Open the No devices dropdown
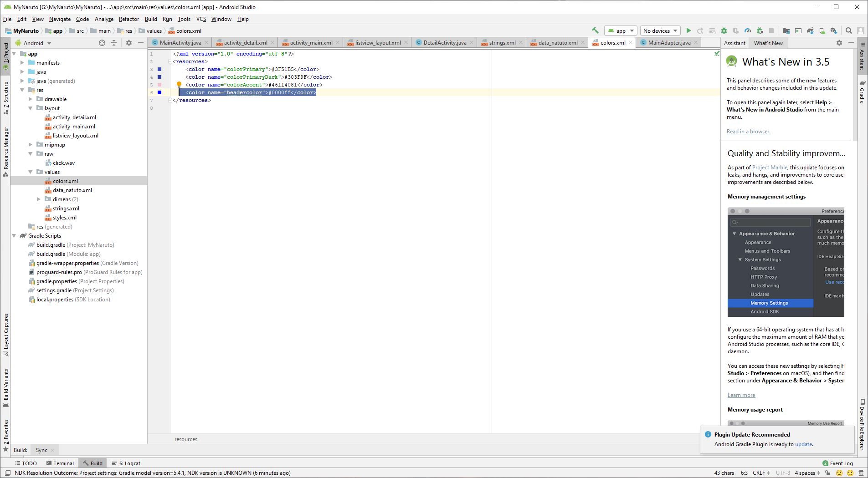 (x=660, y=31)
